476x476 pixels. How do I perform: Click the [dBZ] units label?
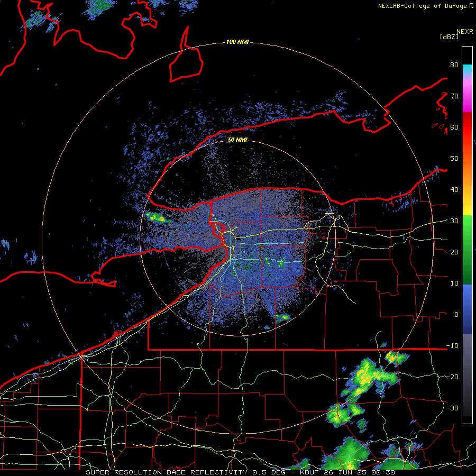(449, 37)
